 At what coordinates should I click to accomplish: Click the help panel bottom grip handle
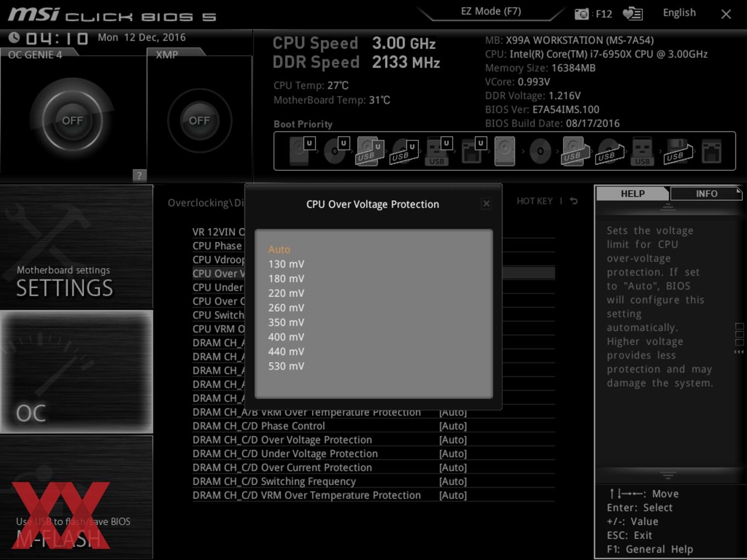[x=668, y=475]
